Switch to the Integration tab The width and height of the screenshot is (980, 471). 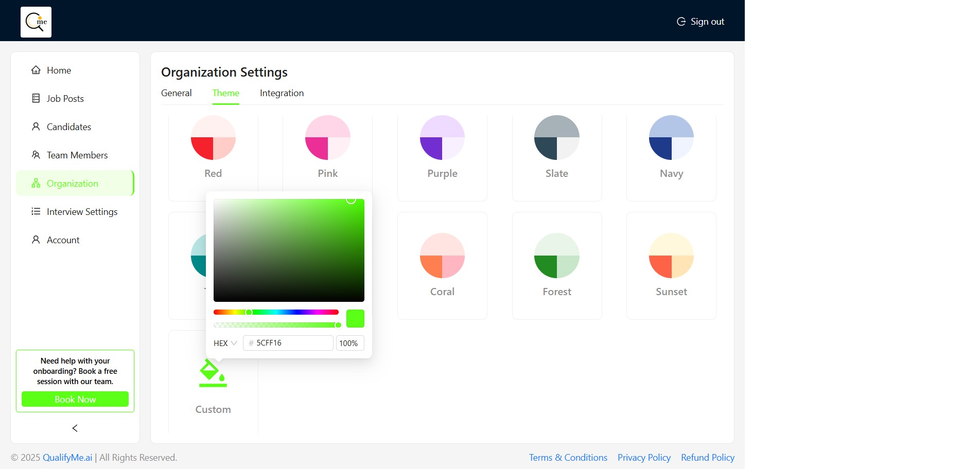(x=282, y=93)
